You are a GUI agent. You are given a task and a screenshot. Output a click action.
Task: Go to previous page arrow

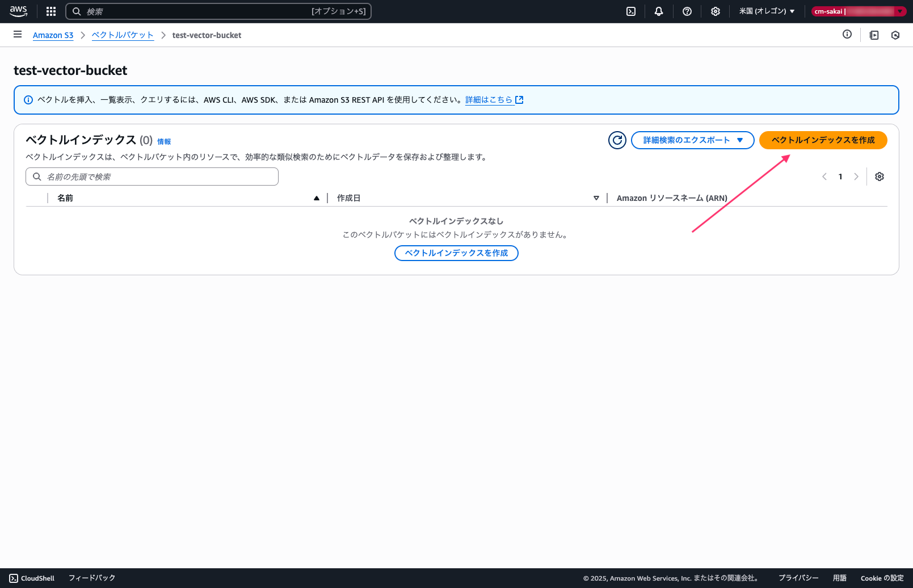[x=824, y=177]
